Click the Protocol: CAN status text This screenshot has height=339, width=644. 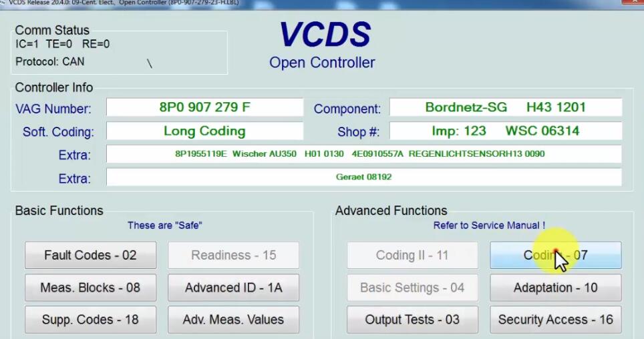pos(49,61)
